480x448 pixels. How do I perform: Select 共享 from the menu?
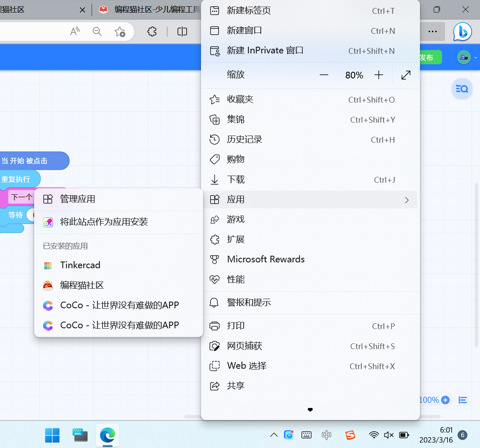point(310,386)
